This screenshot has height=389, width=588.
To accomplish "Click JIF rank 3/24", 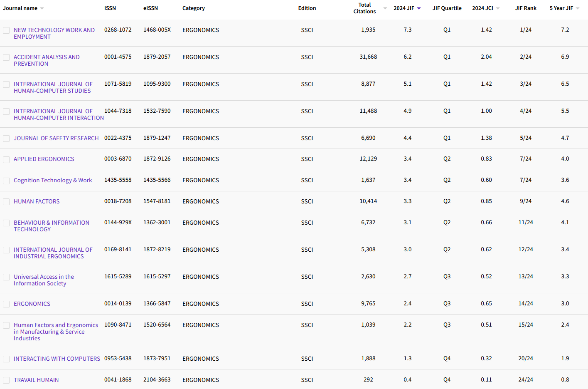I will [526, 84].
